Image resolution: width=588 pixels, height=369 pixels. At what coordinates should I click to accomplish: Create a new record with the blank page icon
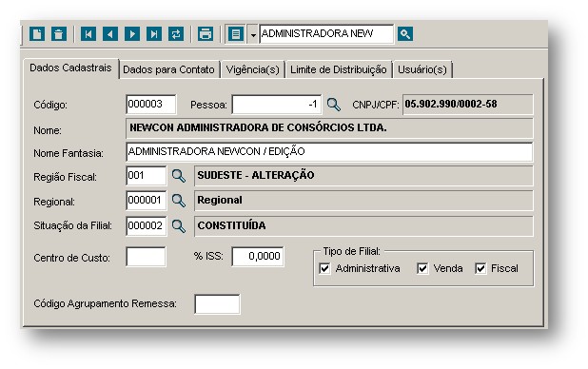[37, 34]
